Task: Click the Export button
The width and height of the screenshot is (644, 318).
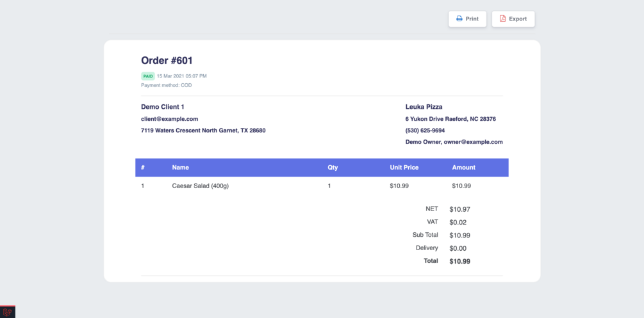Action: [x=513, y=19]
